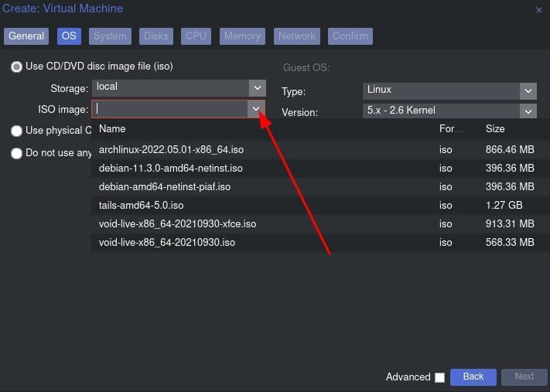Select the OS tab
Viewport: 550px width, 392px height.
tap(69, 36)
